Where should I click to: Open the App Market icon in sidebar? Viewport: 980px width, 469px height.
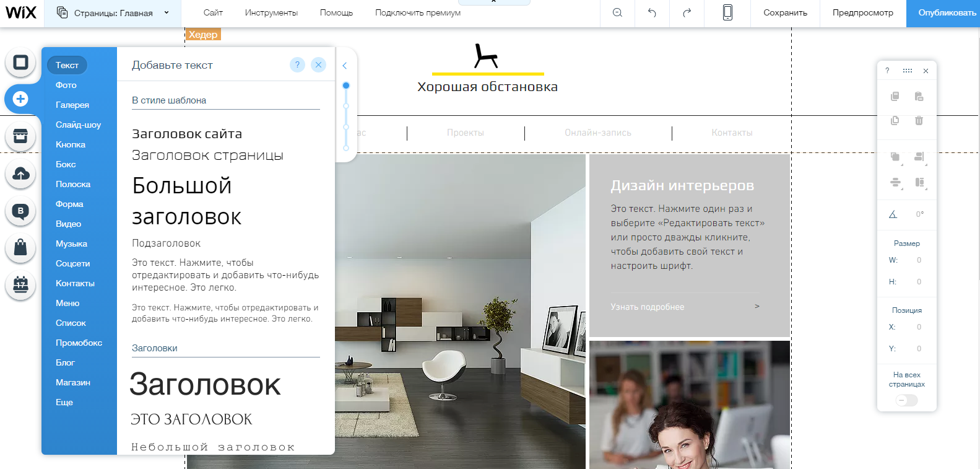(20, 136)
